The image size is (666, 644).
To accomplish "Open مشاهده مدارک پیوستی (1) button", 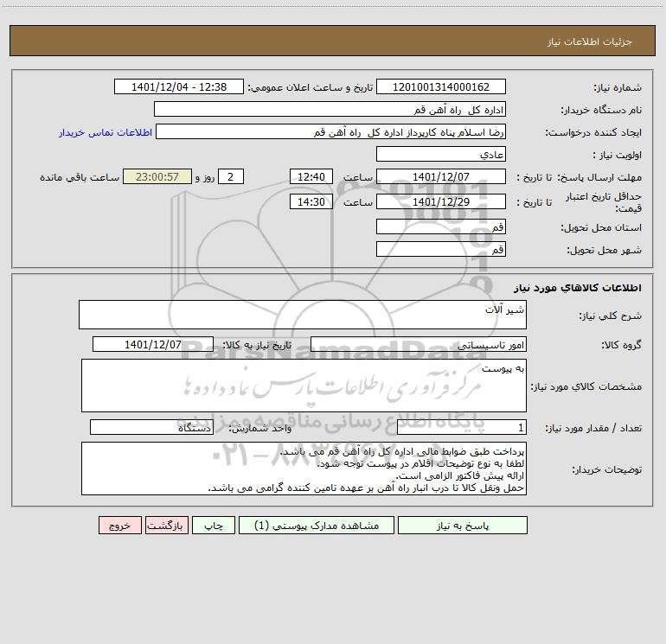I will coord(317,526).
